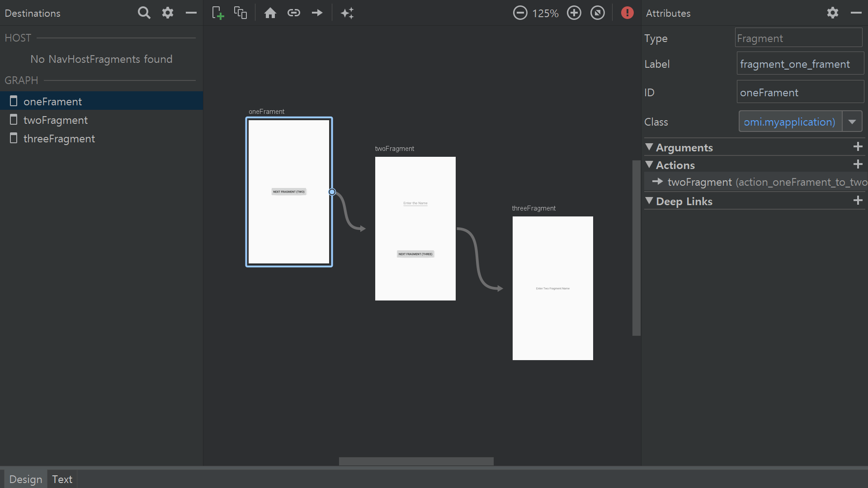Click the Type field showing Fragment
Viewport: 868px width, 488px height.
799,38
